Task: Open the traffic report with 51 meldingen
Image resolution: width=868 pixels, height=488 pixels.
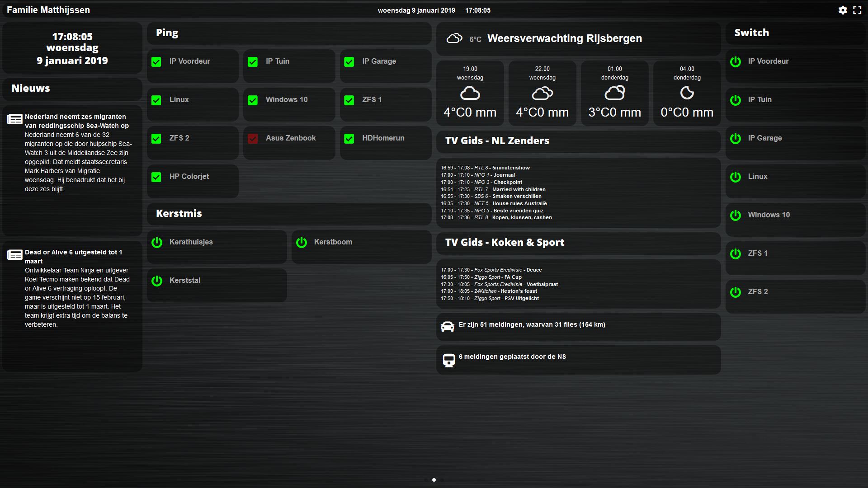Action: pos(532,324)
